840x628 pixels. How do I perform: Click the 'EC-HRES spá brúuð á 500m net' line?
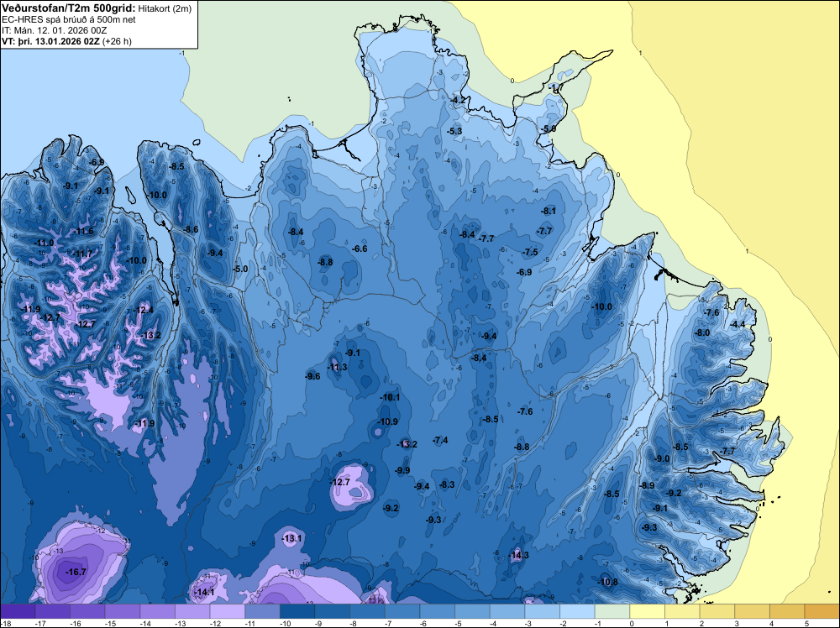(69, 19)
